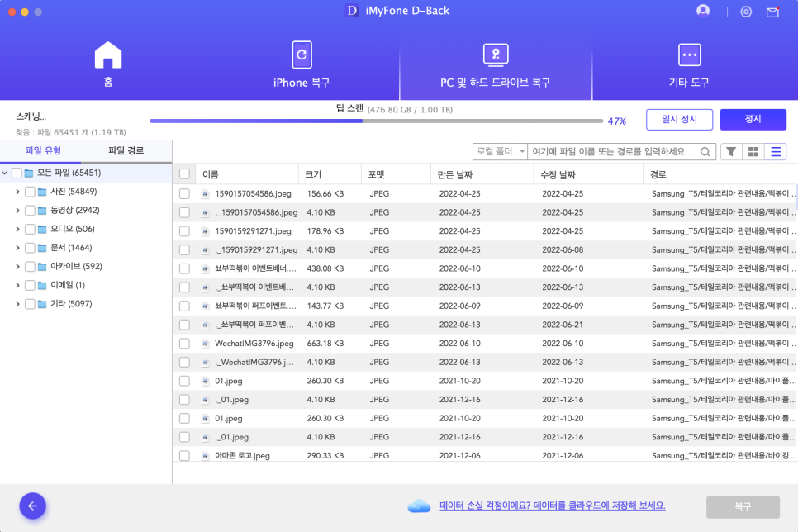Viewport: 798px width, 532px height.
Task: Switch to grid thumbnail view
Action: tap(753, 152)
